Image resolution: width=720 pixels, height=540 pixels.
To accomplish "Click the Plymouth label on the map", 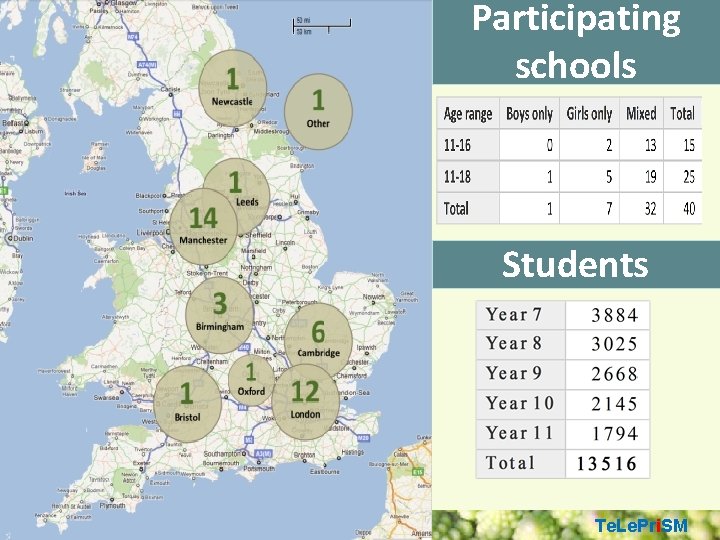I will (112, 506).
